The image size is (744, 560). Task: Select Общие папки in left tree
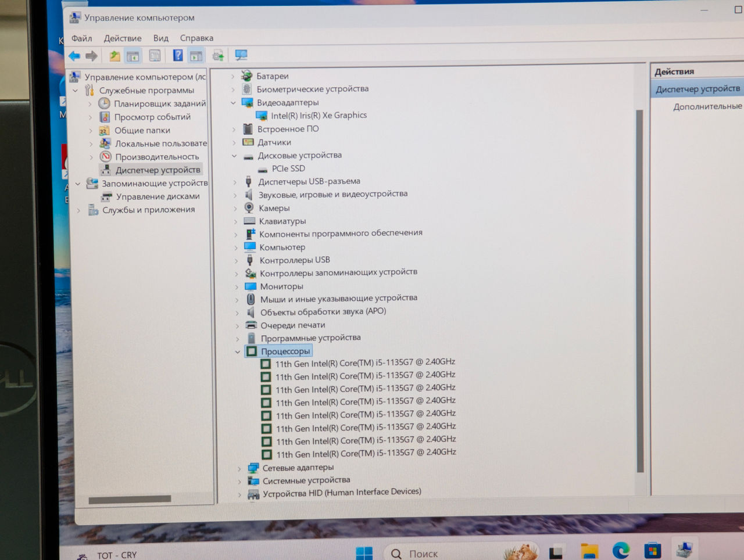point(142,130)
